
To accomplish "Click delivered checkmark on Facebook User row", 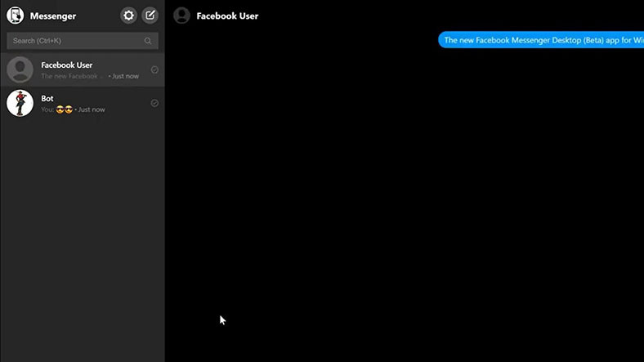I will 154,69.
